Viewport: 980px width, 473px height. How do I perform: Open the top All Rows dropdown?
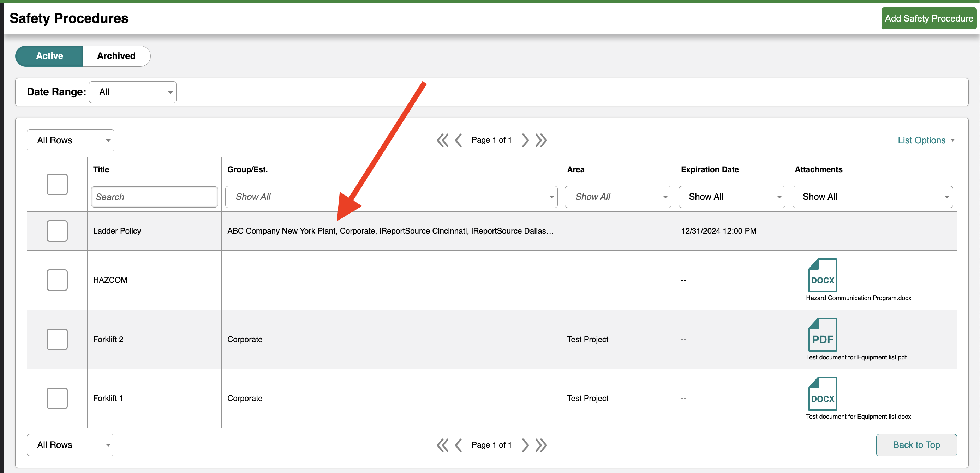pos(70,140)
